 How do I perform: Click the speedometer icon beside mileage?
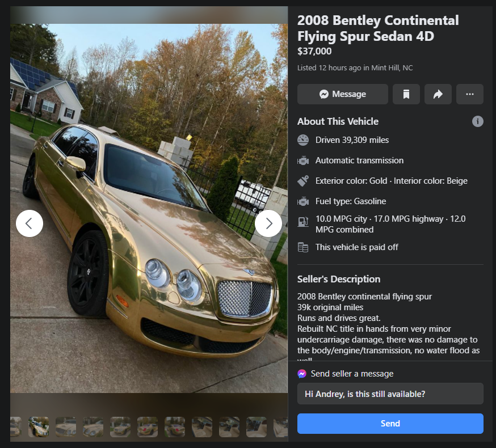pos(303,140)
